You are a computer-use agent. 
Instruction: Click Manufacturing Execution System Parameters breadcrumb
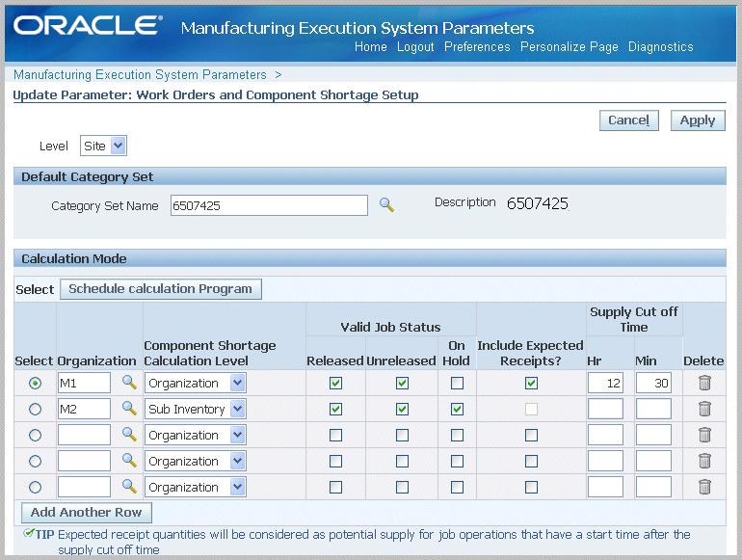coord(140,75)
